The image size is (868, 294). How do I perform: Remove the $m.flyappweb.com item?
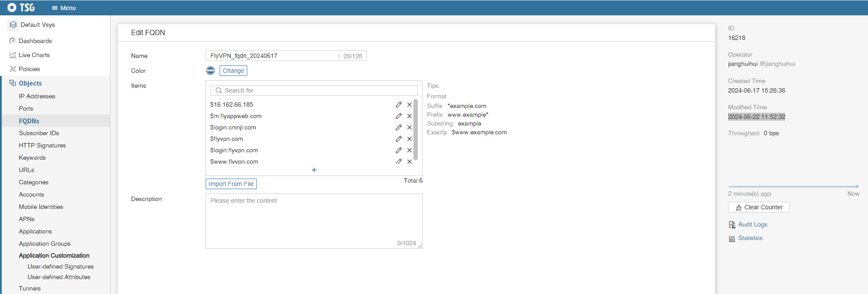[x=409, y=116]
